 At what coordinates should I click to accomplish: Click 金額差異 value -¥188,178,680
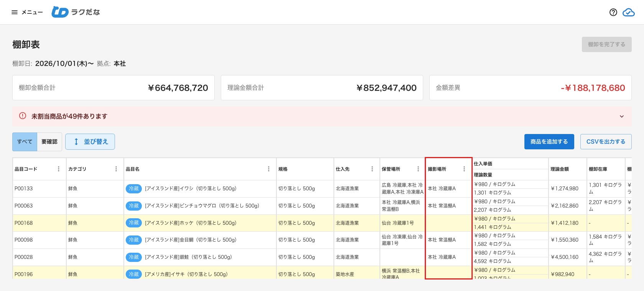(593, 88)
